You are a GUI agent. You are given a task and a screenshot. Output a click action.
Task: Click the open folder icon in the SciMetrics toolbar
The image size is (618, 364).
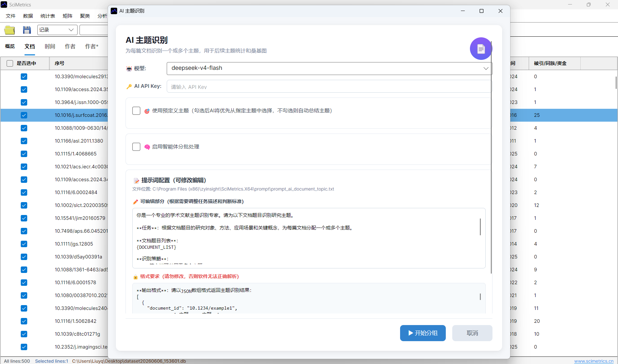[10, 30]
